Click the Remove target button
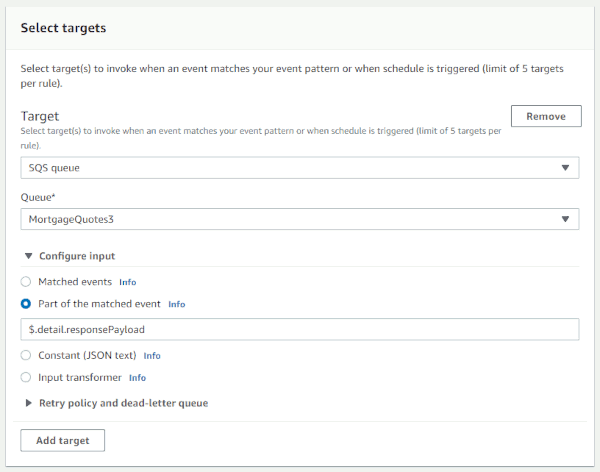The height and width of the screenshot is (472, 600). click(x=546, y=116)
